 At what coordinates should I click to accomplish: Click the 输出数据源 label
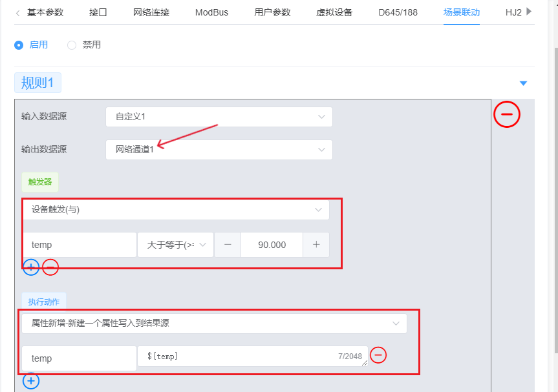[44, 150]
